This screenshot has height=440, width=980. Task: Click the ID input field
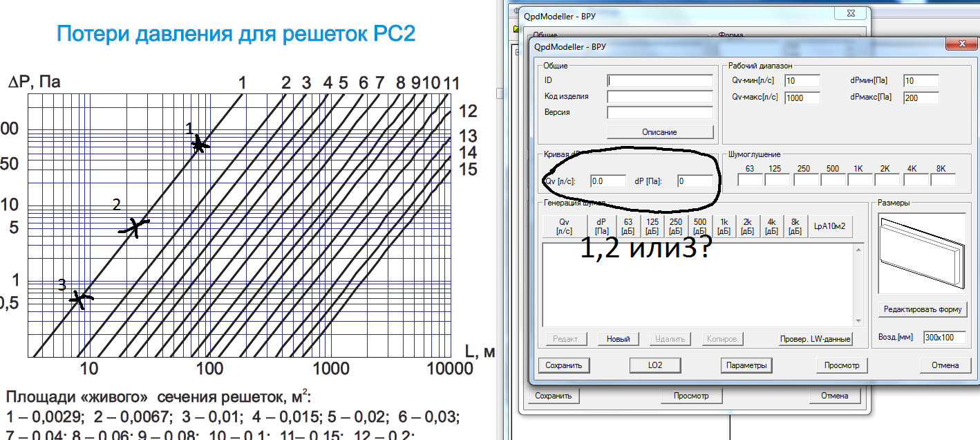coord(660,81)
